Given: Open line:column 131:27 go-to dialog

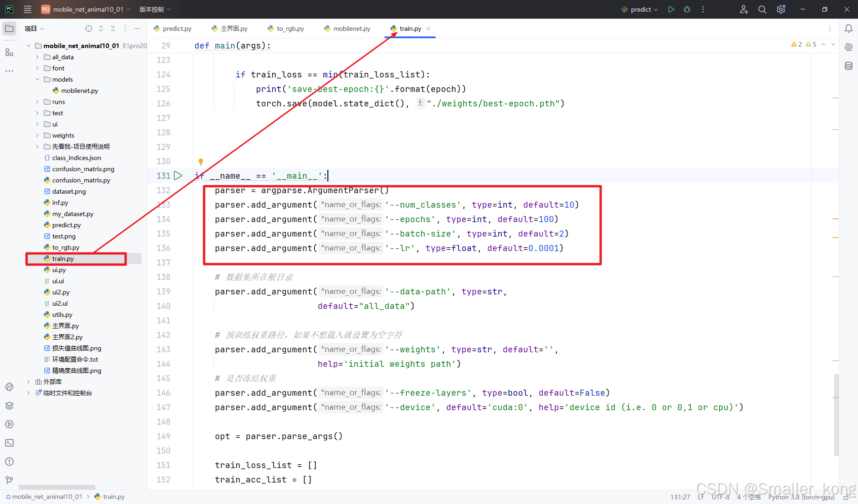Looking at the screenshot, I should (x=680, y=497).
